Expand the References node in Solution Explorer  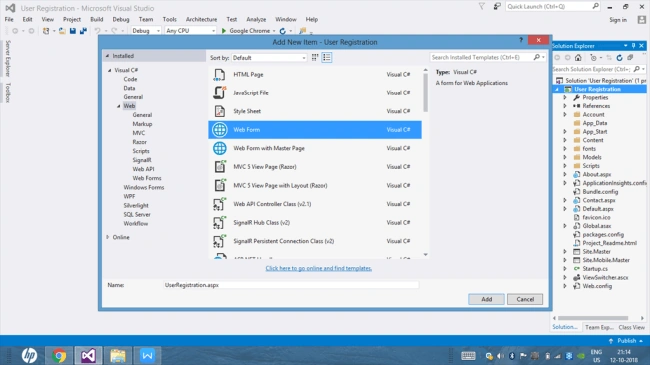(565, 106)
